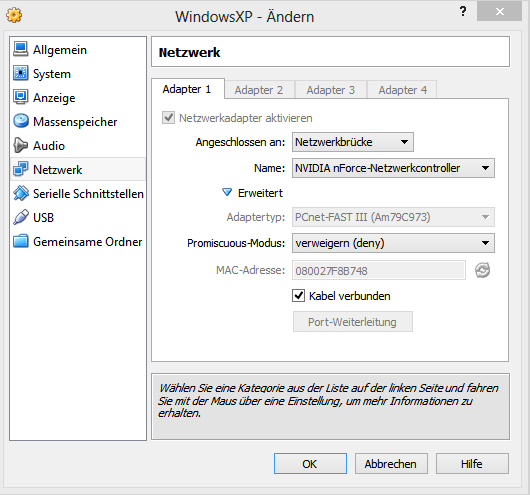Click the question mark help icon
Screen dimensions: 530x495
[463, 11]
